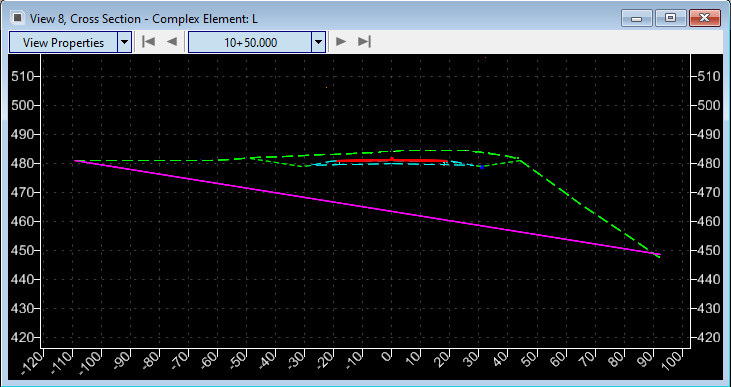This screenshot has height=387, width=731.
Task: Click the right axis elevation label 500
Action: (x=709, y=105)
